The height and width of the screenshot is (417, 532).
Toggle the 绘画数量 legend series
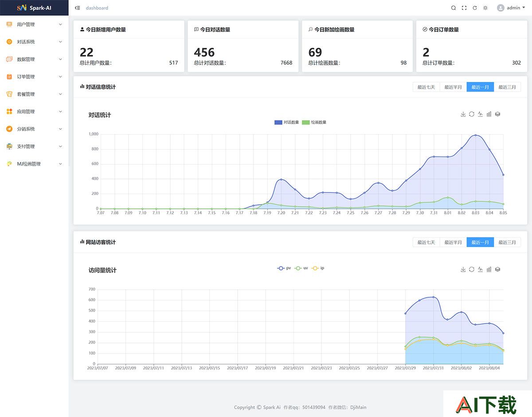(314, 122)
